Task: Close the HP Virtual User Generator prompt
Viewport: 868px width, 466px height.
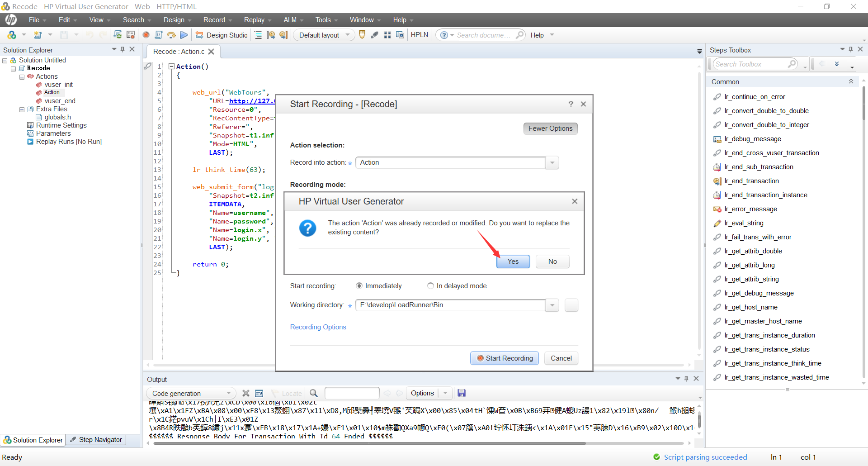Action: [x=575, y=201]
